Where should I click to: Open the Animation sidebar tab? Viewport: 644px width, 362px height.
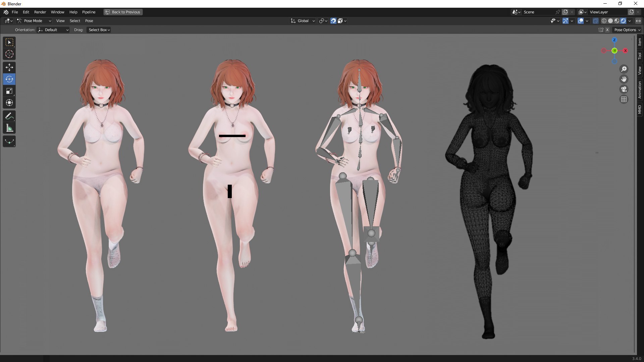640,90
